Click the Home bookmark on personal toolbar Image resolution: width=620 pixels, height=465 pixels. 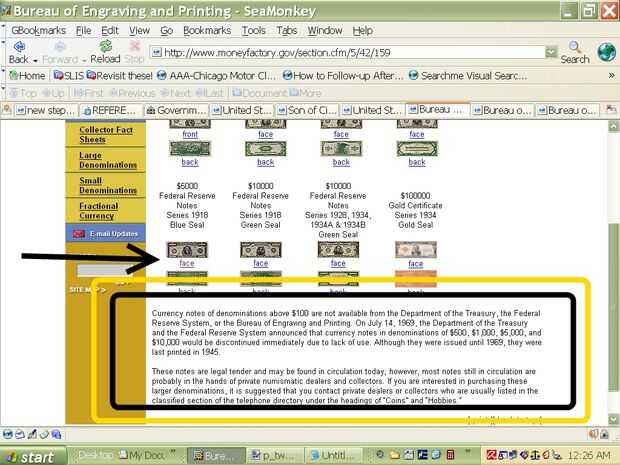27,76
